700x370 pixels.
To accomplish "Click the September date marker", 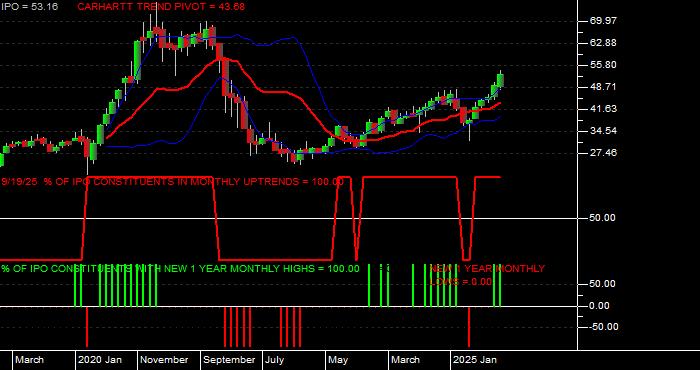I will pos(229,360).
